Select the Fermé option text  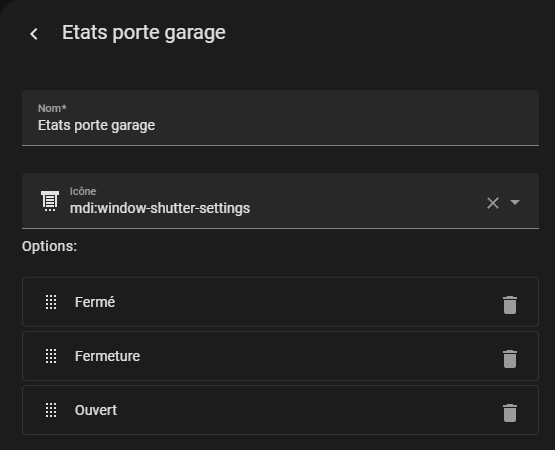pos(95,302)
